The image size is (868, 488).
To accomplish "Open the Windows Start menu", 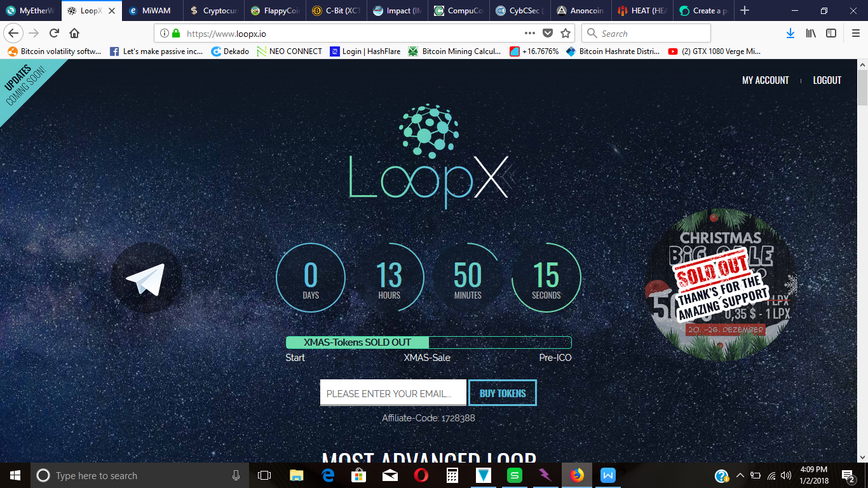I will 15,475.
